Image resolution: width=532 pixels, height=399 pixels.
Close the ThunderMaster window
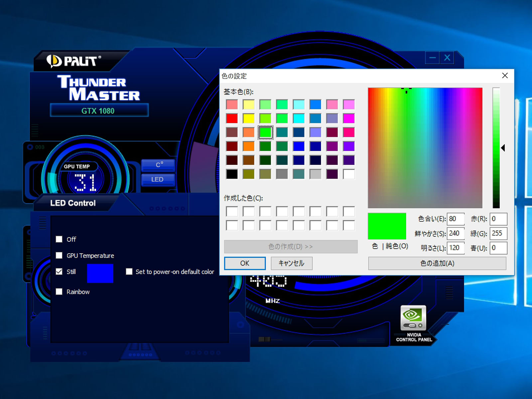pyautogui.click(x=447, y=58)
